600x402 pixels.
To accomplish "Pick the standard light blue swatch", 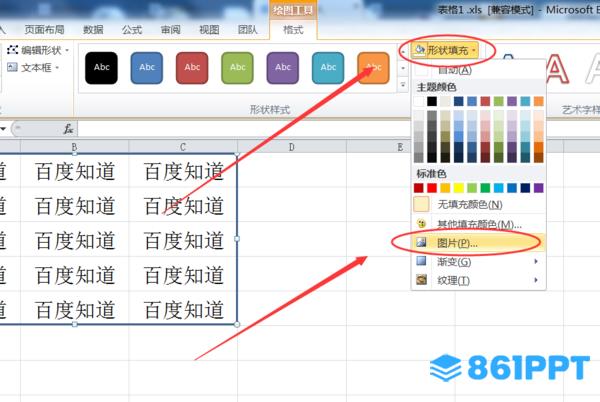I will pos(499,188).
